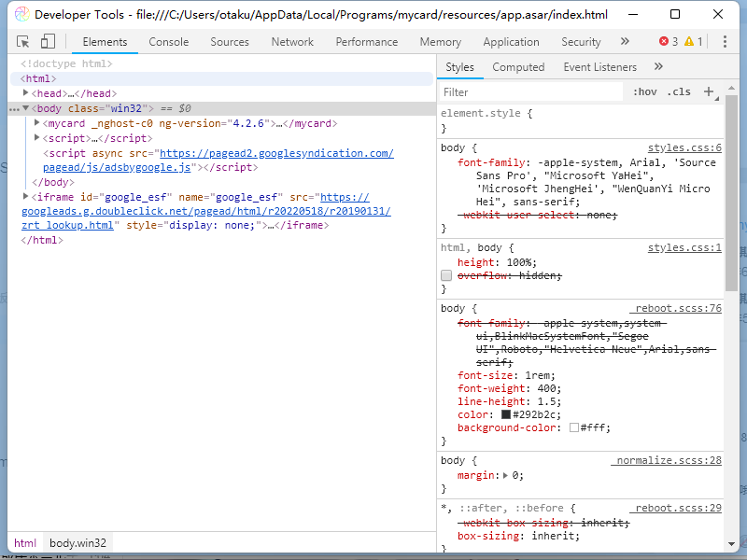
Task: Toggle the overflow: hidden property checkbox
Action: click(446, 275)
